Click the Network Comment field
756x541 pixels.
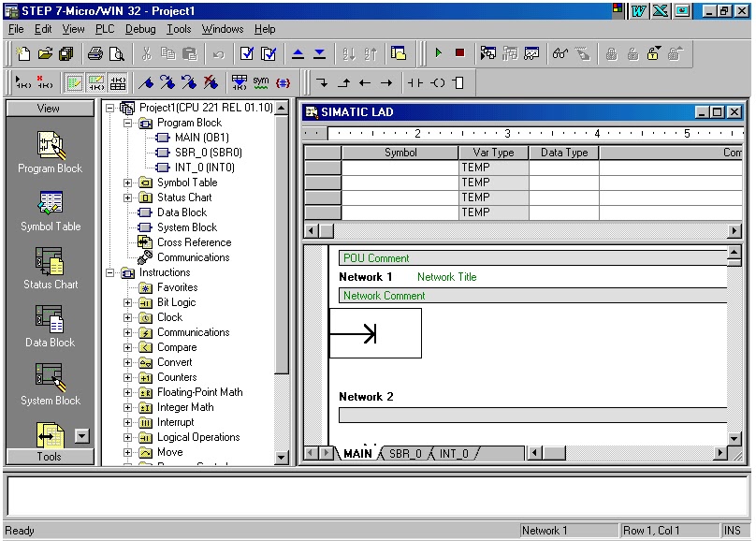[x=532, y=296]
